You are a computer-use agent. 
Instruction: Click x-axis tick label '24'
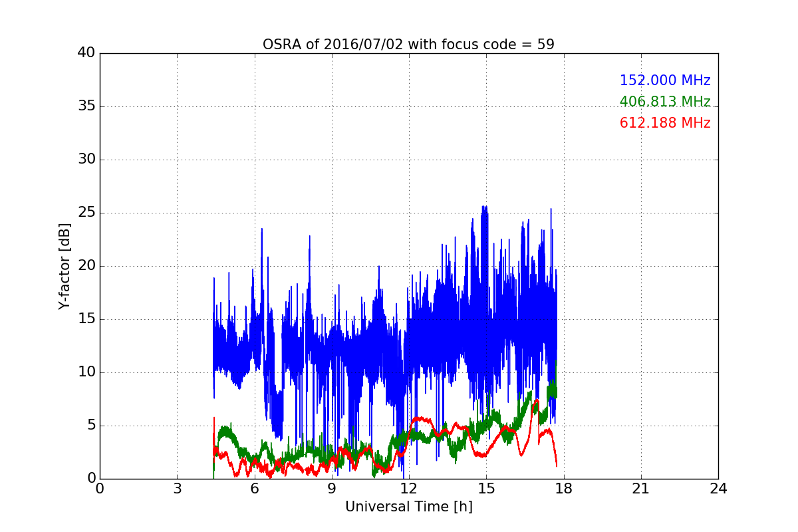[718, 489]
